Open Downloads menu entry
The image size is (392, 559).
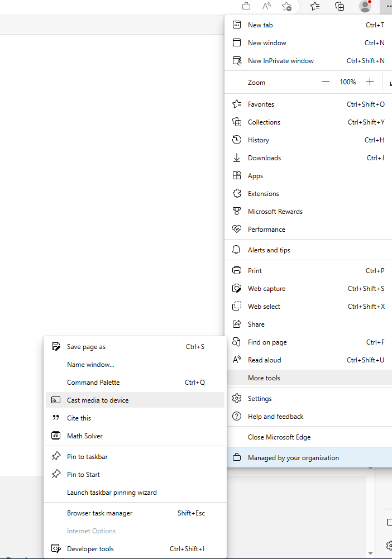[308, 157]
